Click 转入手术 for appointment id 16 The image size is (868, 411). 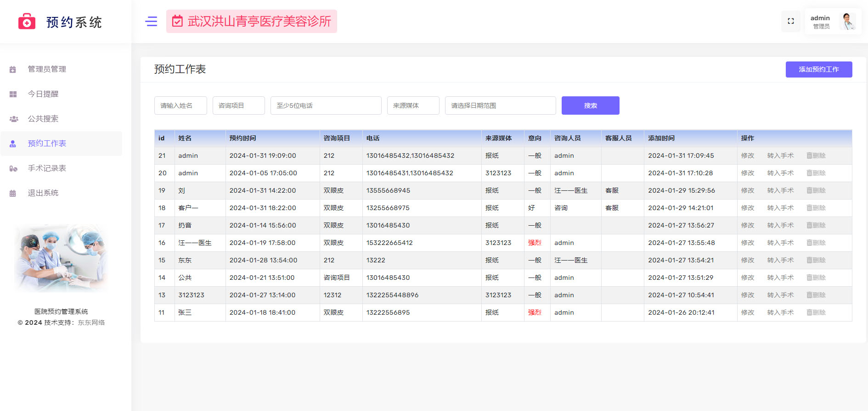click(780, 243)
